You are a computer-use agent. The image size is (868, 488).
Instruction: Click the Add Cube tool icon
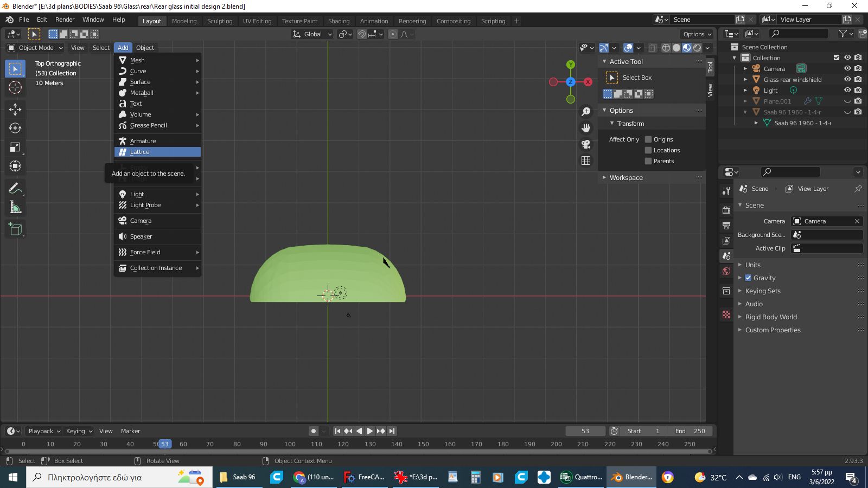[x=15, y=229]
